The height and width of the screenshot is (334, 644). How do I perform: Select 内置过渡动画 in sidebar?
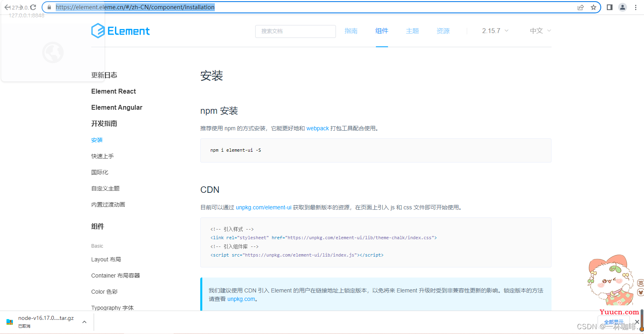[x=108, y=205]
